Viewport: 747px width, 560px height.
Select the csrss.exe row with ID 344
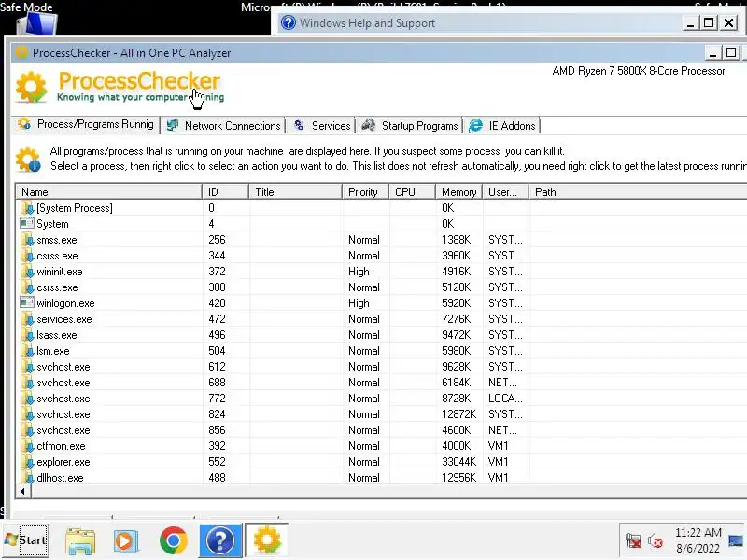tap(381, 256)
